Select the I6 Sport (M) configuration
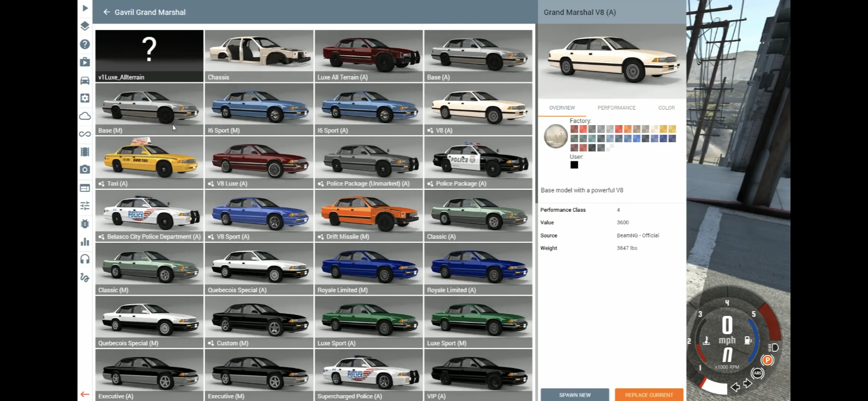The image size is (868, 401). (259, 109)
